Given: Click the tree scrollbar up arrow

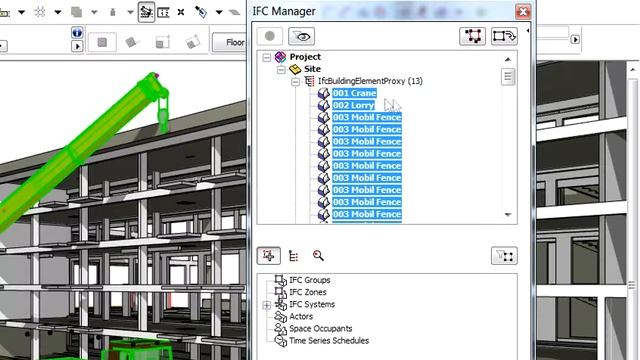Looking at the screenshot, I should (508, 60).
